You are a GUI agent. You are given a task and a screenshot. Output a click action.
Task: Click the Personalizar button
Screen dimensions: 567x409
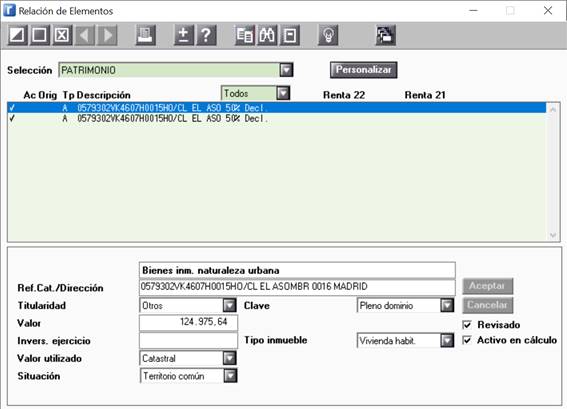coord(363,70)
